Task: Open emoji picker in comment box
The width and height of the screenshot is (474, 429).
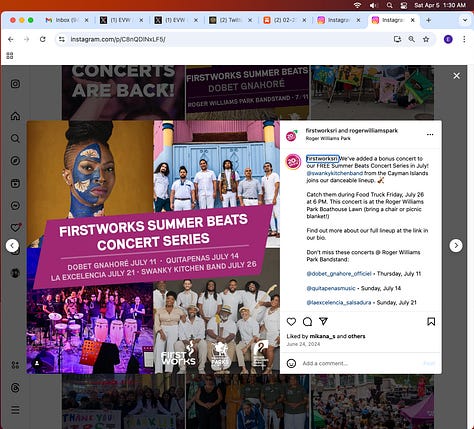Action: tap(291, 363)
